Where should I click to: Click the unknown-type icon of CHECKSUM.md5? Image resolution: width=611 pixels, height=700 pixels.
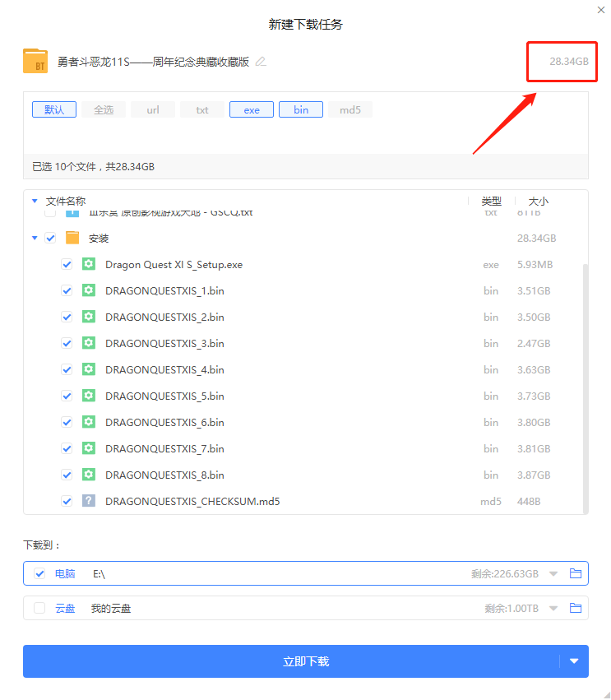coord(88,500)
